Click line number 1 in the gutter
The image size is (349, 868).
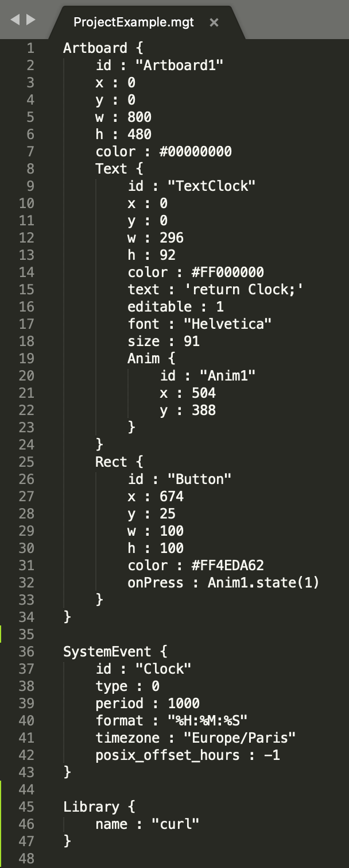[x=30, y=48]
